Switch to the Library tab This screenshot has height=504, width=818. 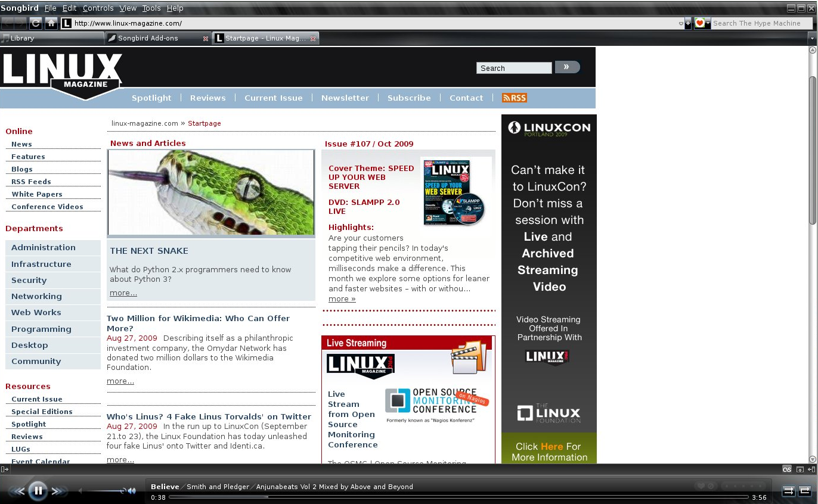(x=52, y=38)
